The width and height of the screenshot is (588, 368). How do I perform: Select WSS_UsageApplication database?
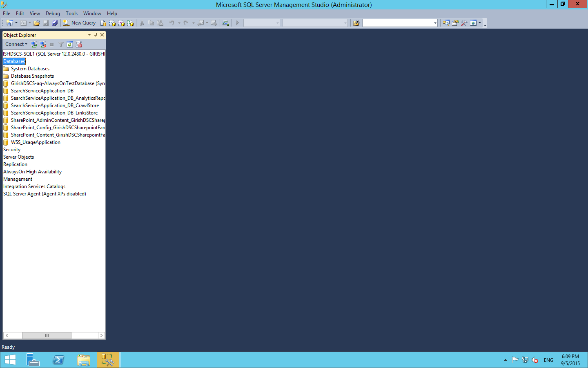[x=36, y=142]
